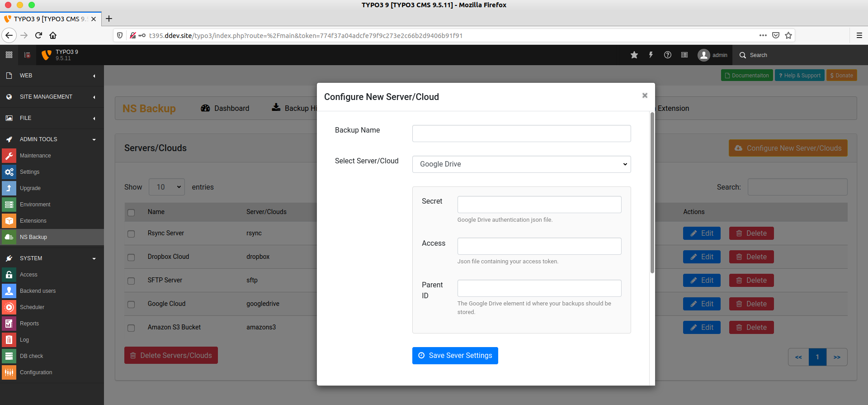Viewport: 868px width, 405px height.
Task: Focus the Parent ID input field
Action: [x=539, y=288]
